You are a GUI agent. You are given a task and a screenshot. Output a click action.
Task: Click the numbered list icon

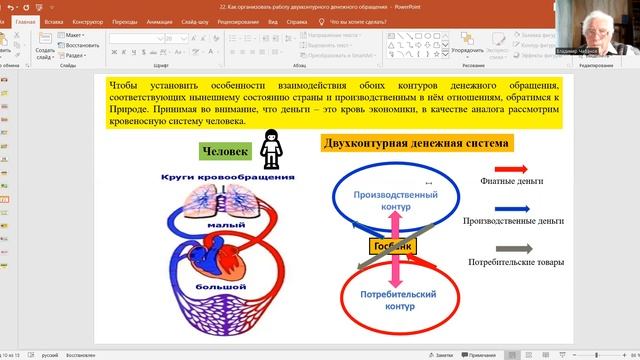pos(248,38)
